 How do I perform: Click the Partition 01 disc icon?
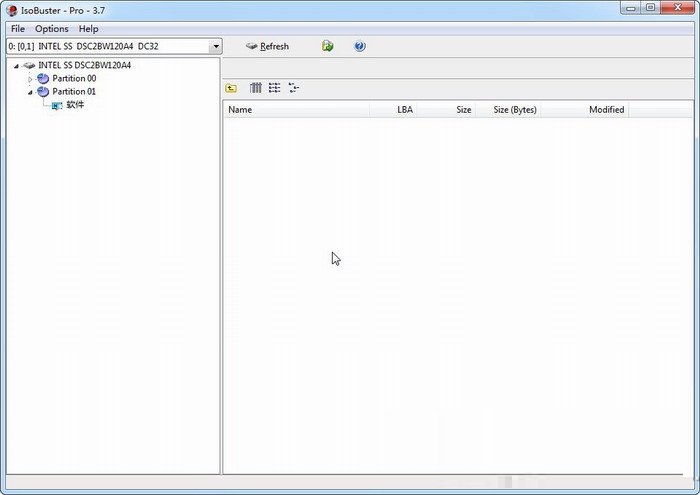coord(43,91)
